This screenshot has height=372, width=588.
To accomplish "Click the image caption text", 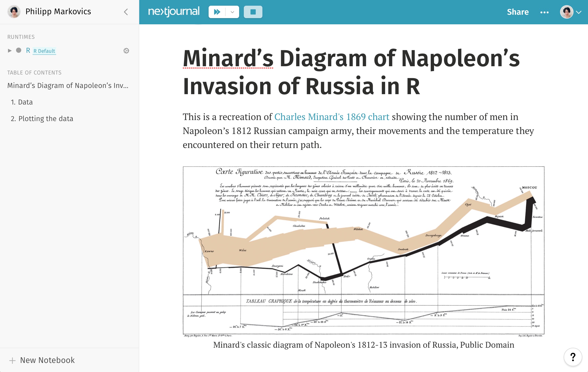I will (x=364, y=345).
